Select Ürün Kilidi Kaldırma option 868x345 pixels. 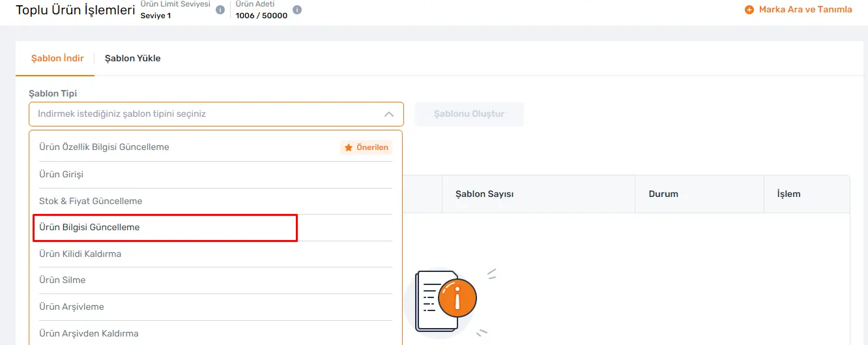pyautogui.click(x=216, y=254)
